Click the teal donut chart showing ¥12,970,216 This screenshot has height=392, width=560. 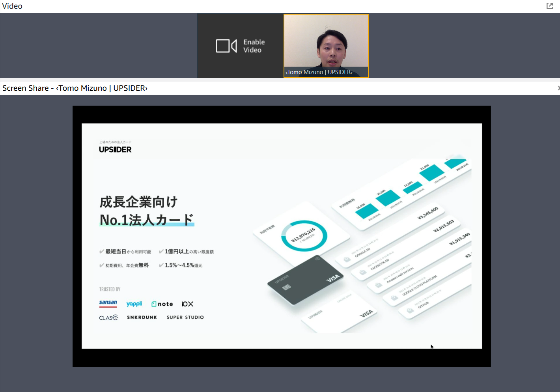click(304, 236)
